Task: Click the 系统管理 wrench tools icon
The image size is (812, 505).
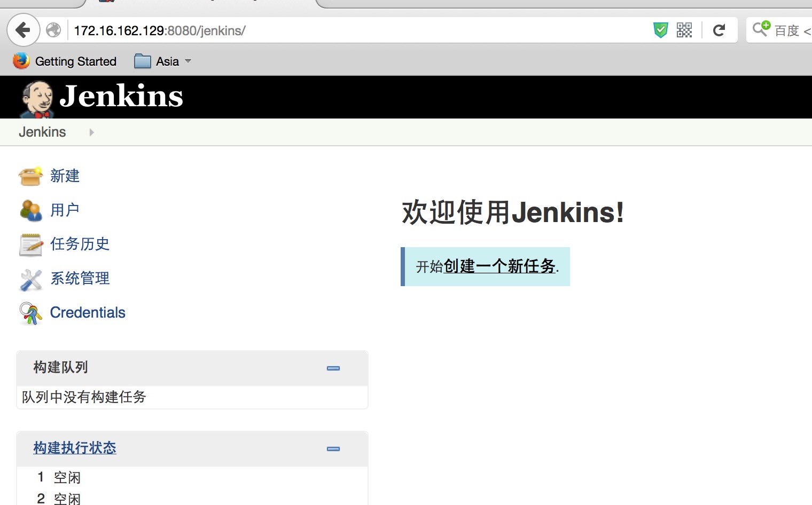Action: coord(30,279)
